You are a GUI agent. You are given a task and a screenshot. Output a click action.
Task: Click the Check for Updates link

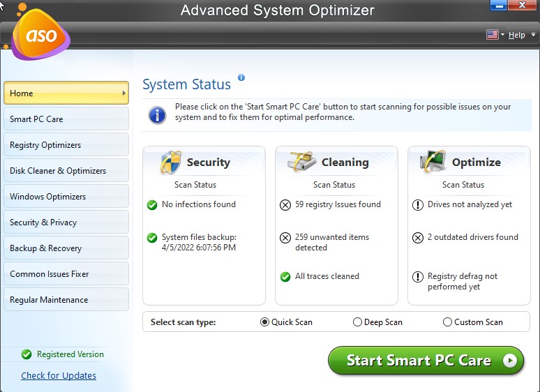click(x=59, y=375)
